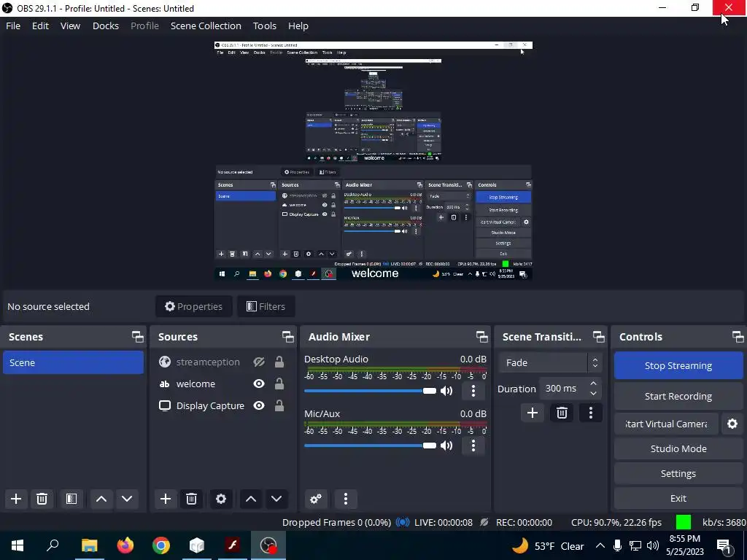This screenshot has width=747, height=560.
Task: Open File Explorer from the taskbar
Action: (89, 545)
